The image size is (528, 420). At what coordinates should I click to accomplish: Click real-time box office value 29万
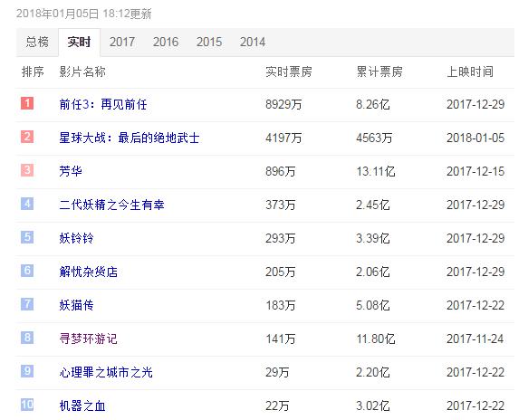pos(277,373)
